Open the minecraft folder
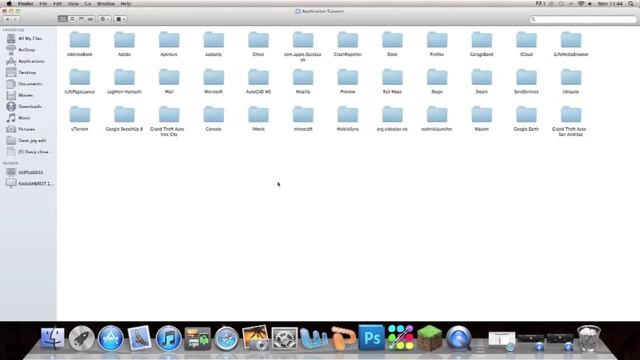640x360 pixels. (x=303, y=115)
